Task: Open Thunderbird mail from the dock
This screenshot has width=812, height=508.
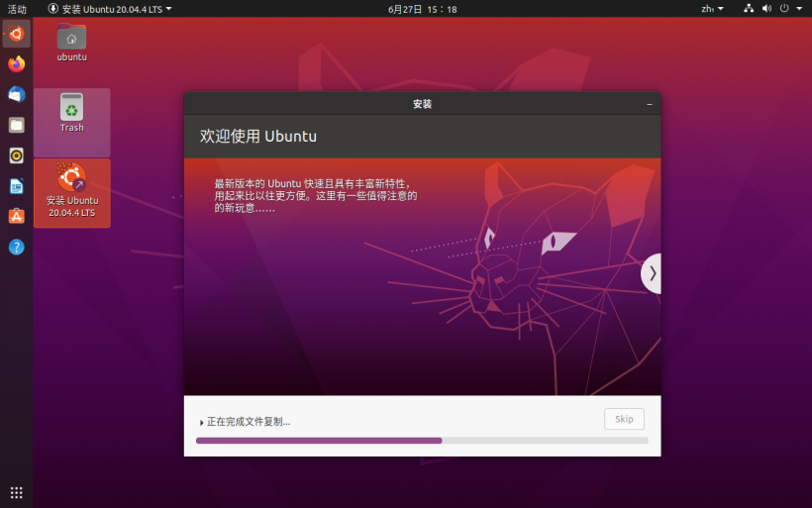Action: pos(16,94)
